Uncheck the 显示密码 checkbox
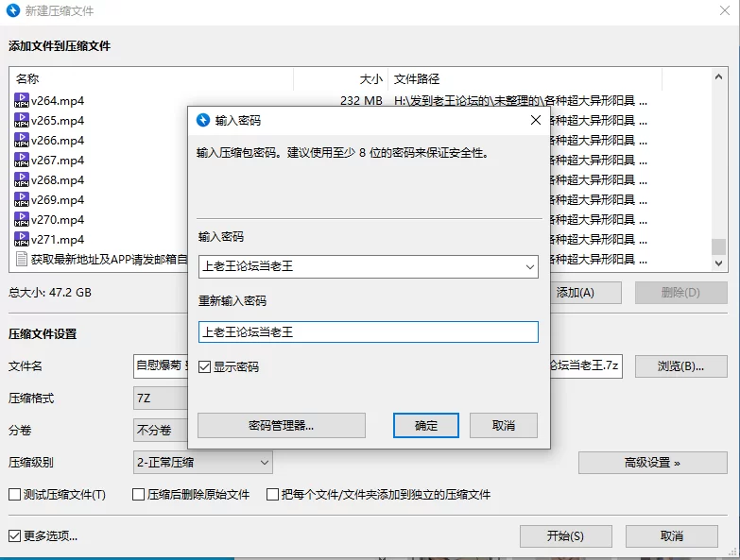The width and height of the screenshot is (740, 560). click(204, 366)
